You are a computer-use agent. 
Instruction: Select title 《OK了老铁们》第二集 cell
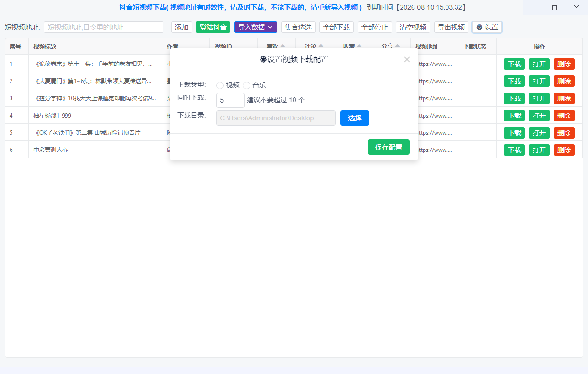[95, 132]
